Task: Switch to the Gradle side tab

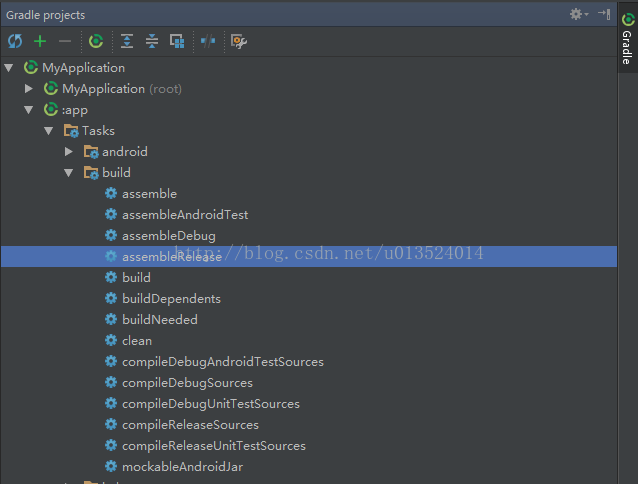Action: tap(627, 38)
